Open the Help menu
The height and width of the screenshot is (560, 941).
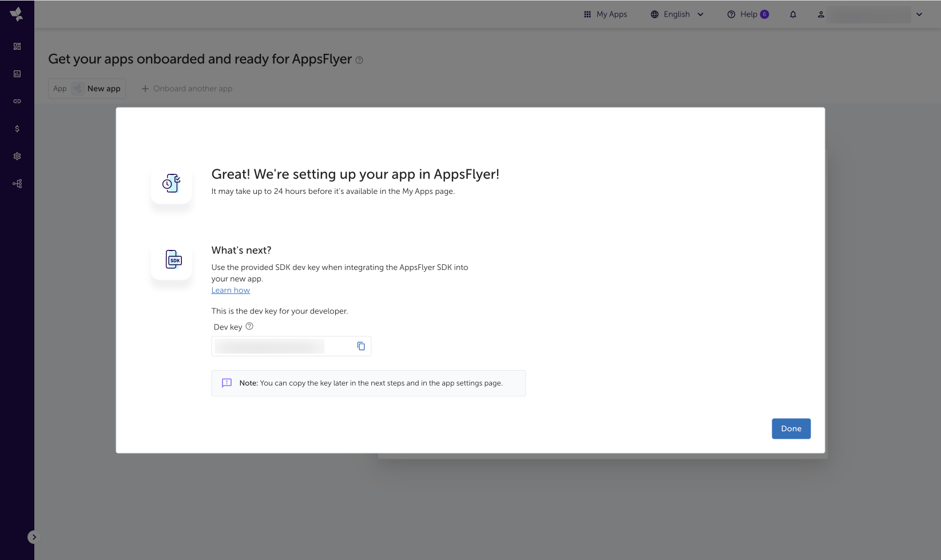[x=748, y=14]
